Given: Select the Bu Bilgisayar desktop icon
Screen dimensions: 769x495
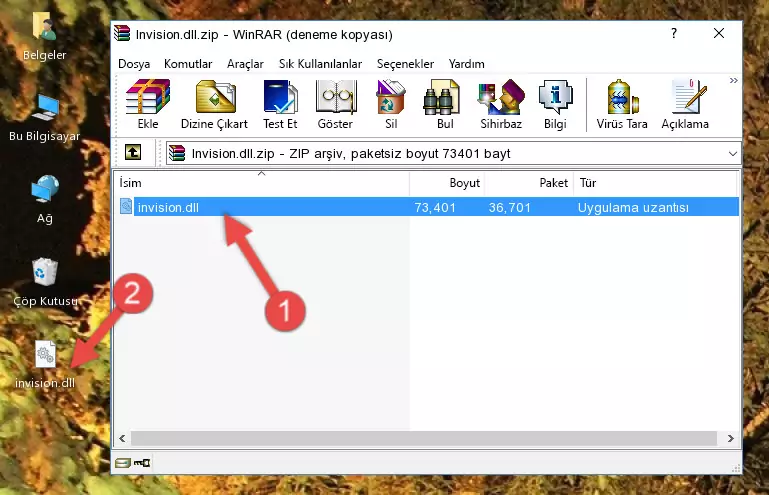Looking at the screenshot, I should pos(45,118).
